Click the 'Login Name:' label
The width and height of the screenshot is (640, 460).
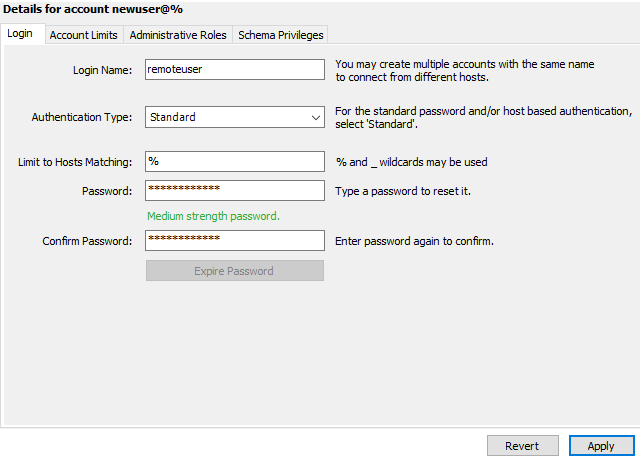click(x=102, y=70)
